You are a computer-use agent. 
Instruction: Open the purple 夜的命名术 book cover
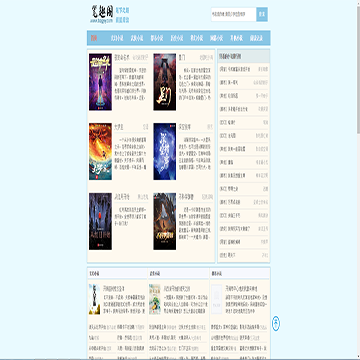pyautogui.click(x=100, y=82)
